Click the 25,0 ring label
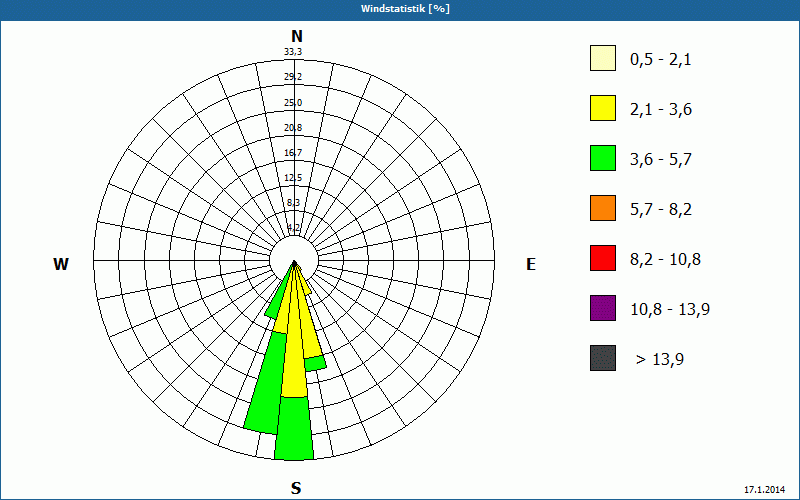The image size is (800, 500). click(293, 103)
